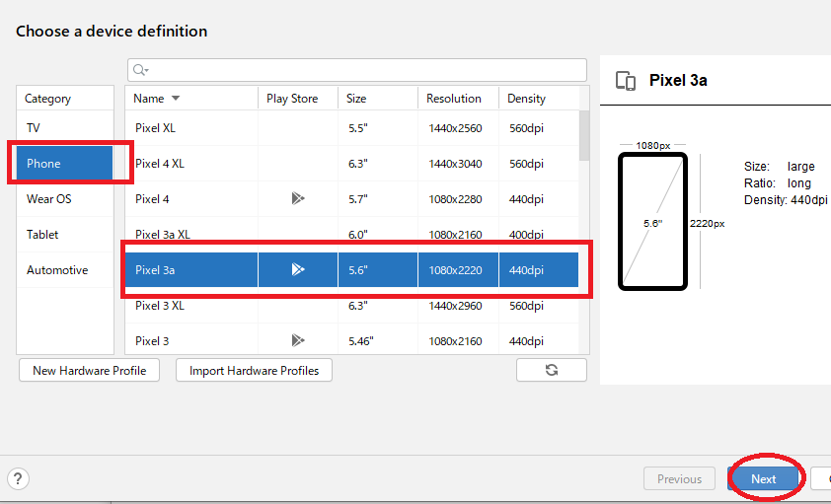Select the Wear OS category
Image resolution: width=831 pixels, height=504 pixels.
[65, 198]
